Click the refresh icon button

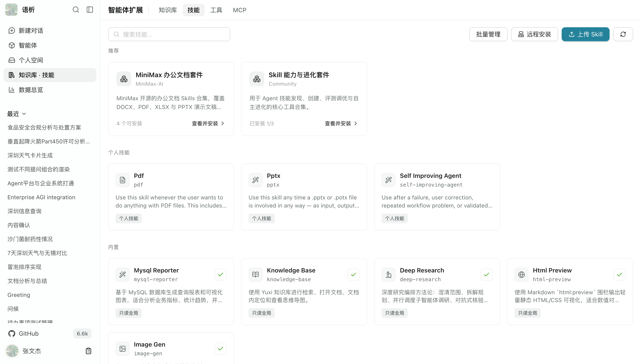tap(623, 34)
